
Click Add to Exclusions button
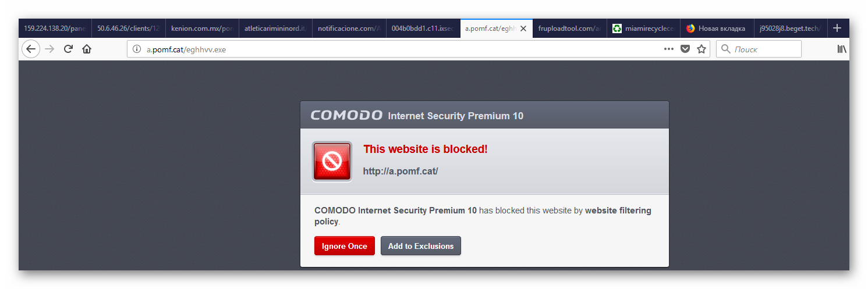[420, 246]
